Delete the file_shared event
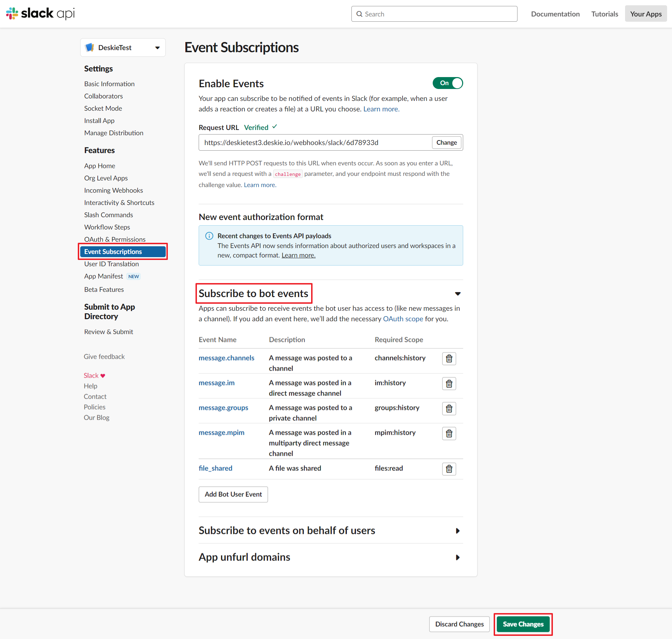The height and width of the screenshot is (639, 672). (x=449, y=469)
